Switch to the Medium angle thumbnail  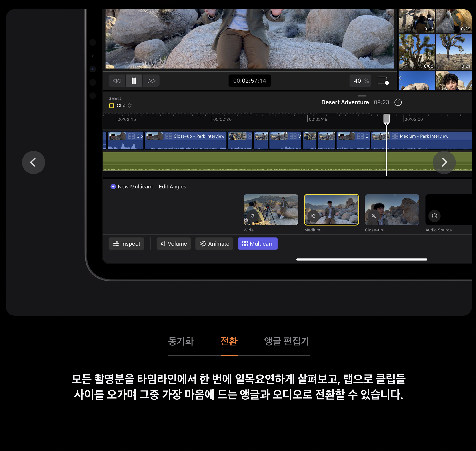331,210
